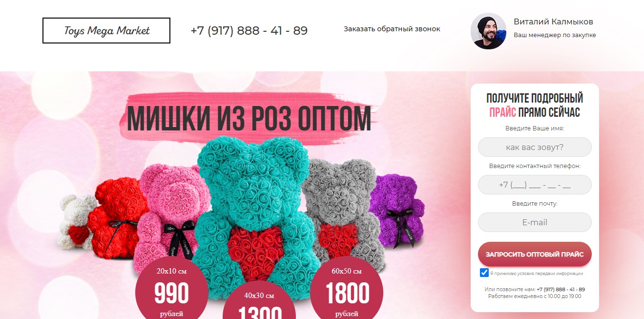
Task: Click the E-mail input field
Action: [x=535, y=222]
